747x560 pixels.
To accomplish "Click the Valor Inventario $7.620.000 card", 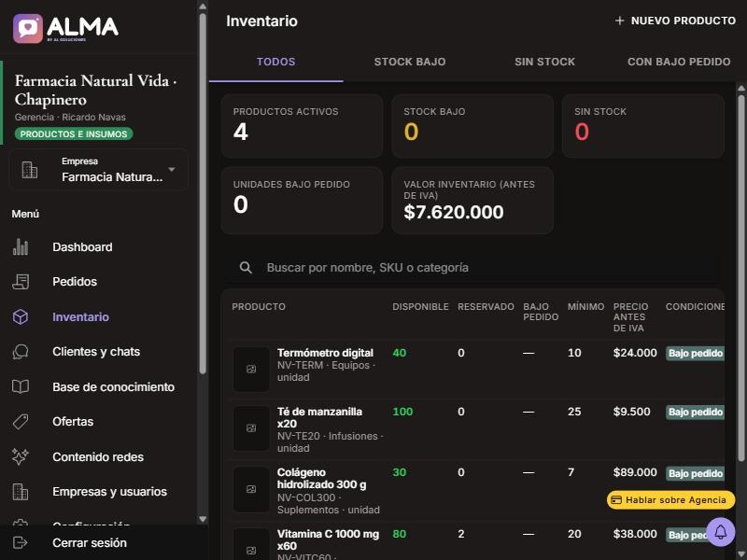I will 472,201.
